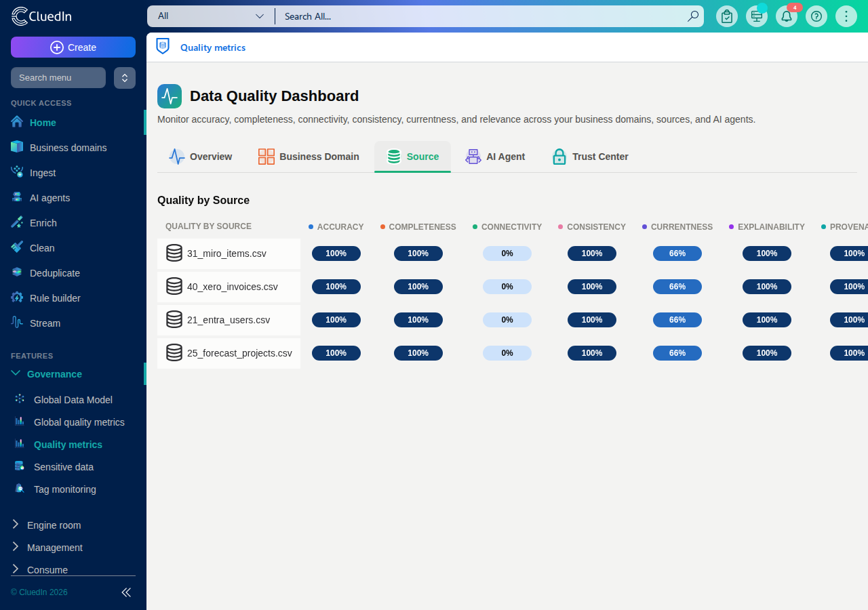Screen dimensions: 868x610
Task: Open source 40_xero_invoices.csv
Action: point(229,287)
